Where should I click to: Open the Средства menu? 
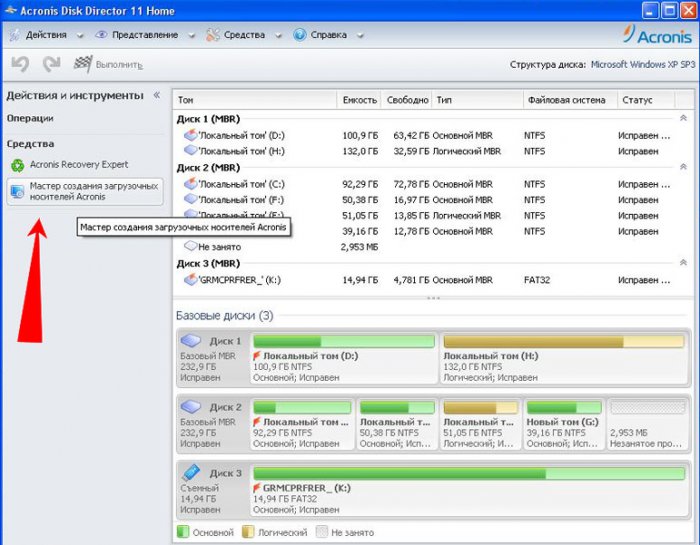pyautogui.click(x=244, y=35)
